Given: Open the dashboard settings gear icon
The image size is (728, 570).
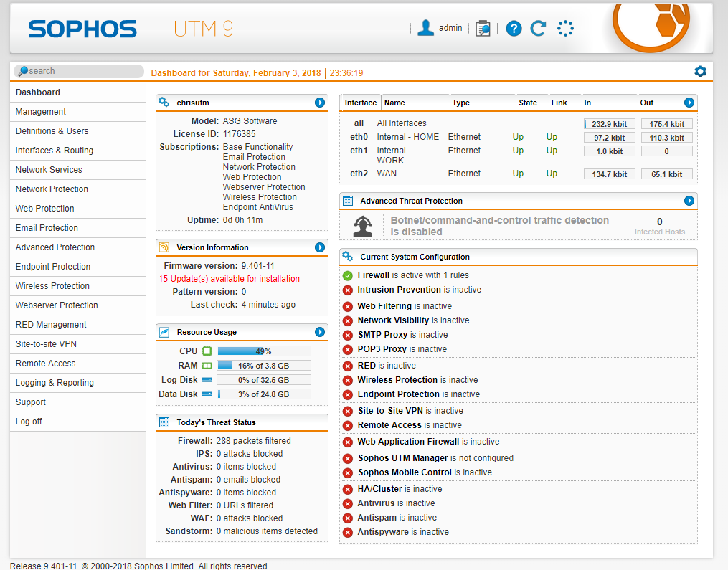Looking at the screenshot, I should tap(700, 72).
